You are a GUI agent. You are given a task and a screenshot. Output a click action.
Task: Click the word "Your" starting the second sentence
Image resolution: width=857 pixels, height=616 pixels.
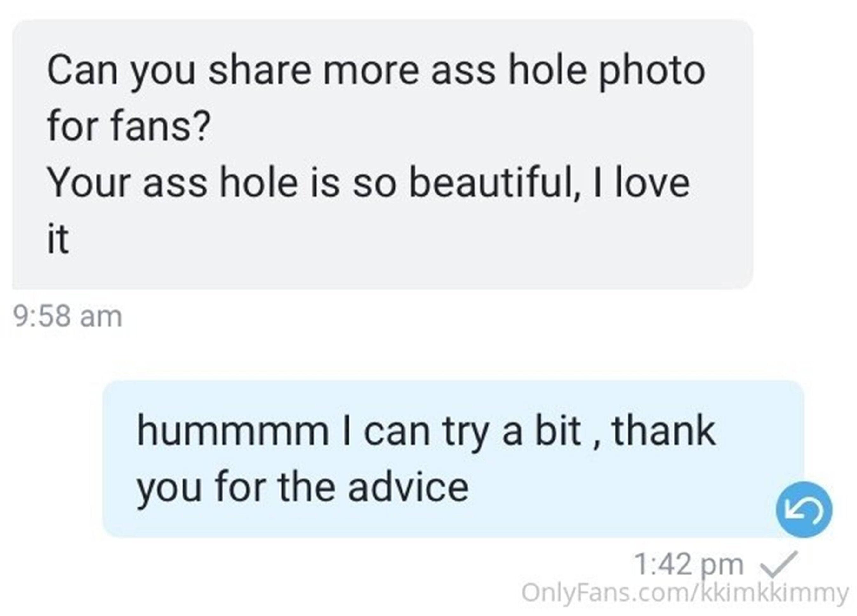coord(89,184)
